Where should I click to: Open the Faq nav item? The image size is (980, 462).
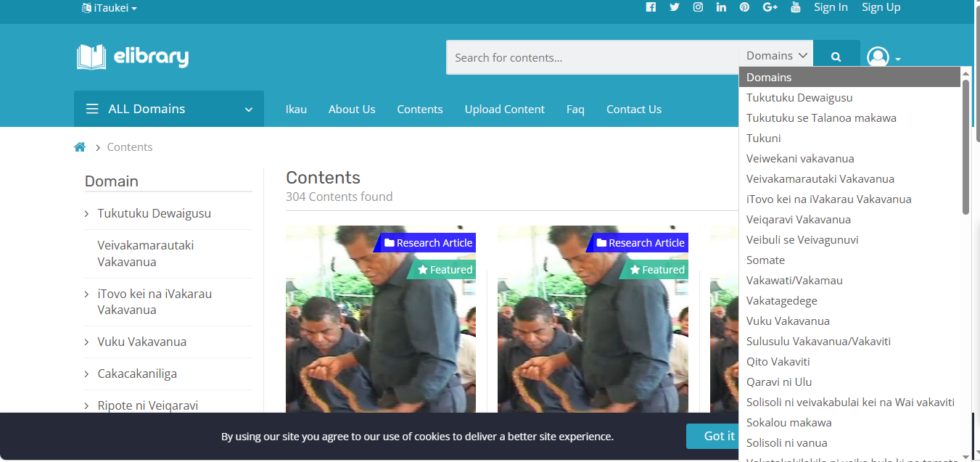point(575,110)
